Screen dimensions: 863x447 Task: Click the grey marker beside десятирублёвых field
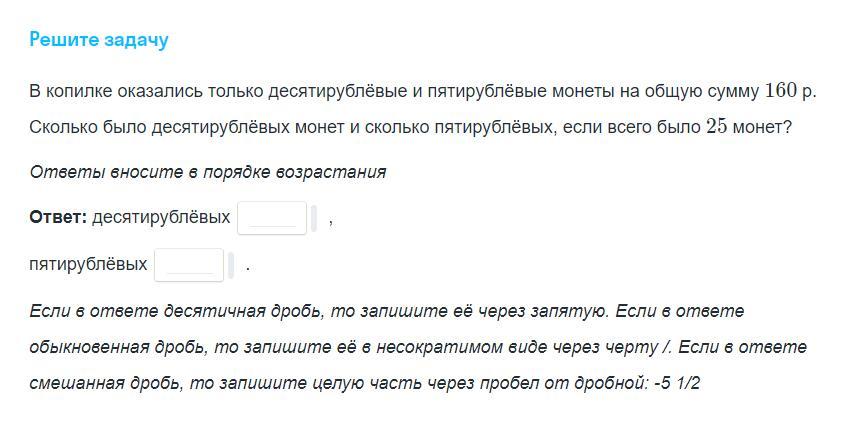point(314,218)
